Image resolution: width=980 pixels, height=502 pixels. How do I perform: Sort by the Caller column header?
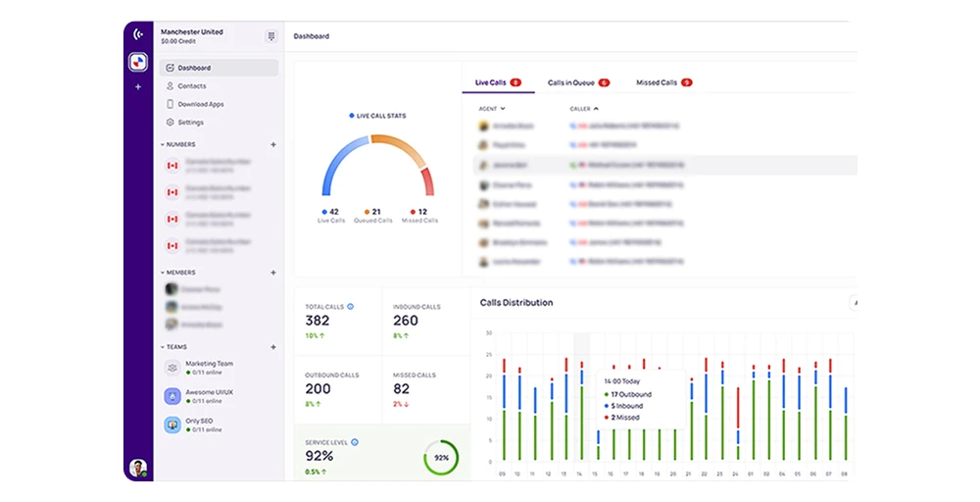point(584,109)
